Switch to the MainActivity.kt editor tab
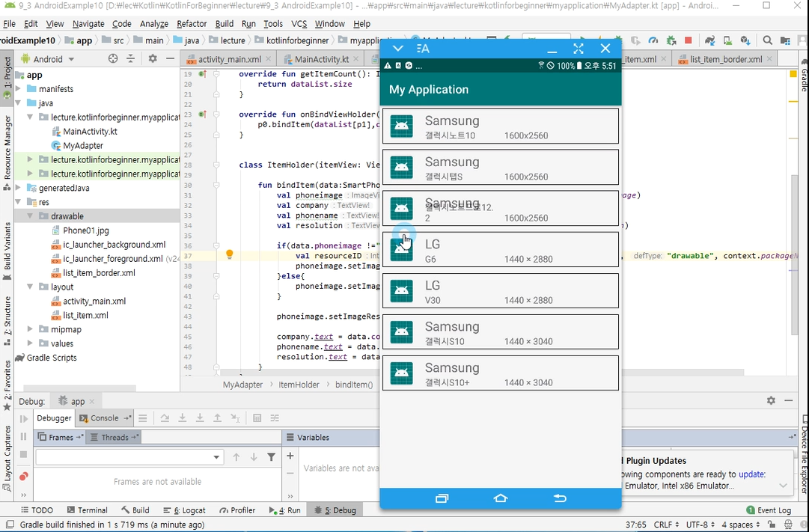This screenshot has width=809, height=532. [x=321, y=59]
